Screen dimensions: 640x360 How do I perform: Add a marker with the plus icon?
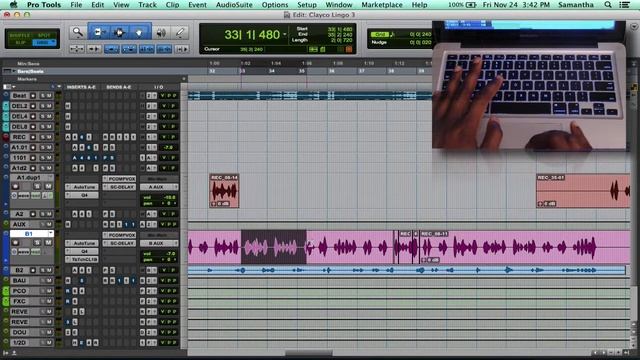pos(184,79)
